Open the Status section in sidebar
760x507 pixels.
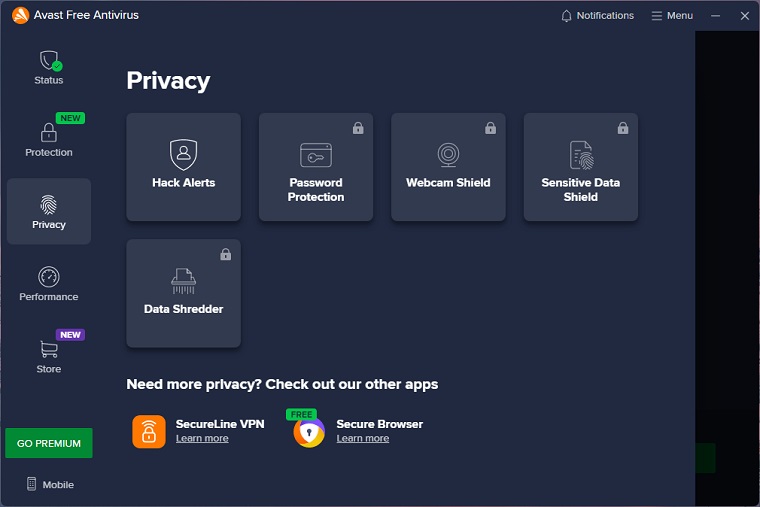coord(49,67)
